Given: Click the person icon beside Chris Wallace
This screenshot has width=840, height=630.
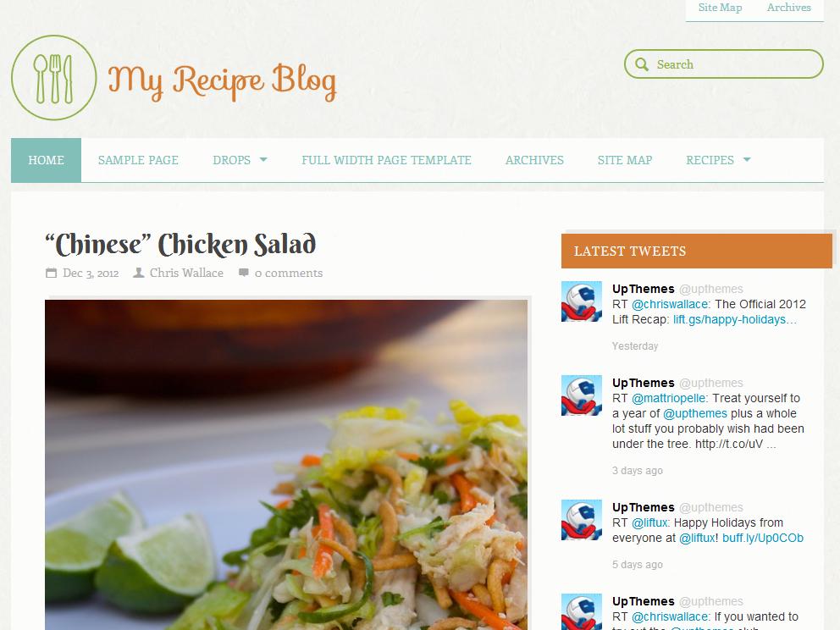Looking at the screenshot, I should tap(138, 273).
